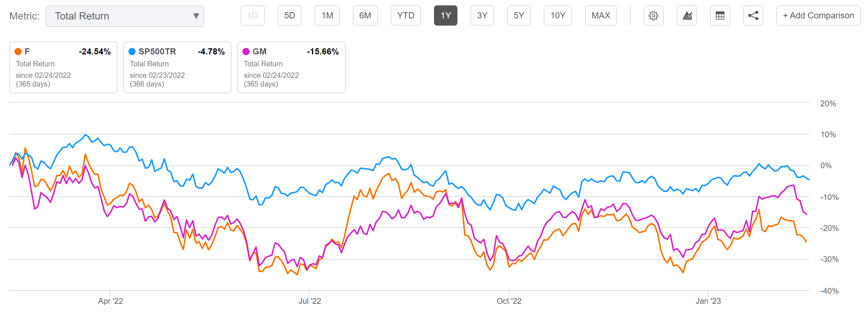The width and height of the screenshot is (868, 316).
Task: Toggle the F series visibility
Action: coord(63,67)
